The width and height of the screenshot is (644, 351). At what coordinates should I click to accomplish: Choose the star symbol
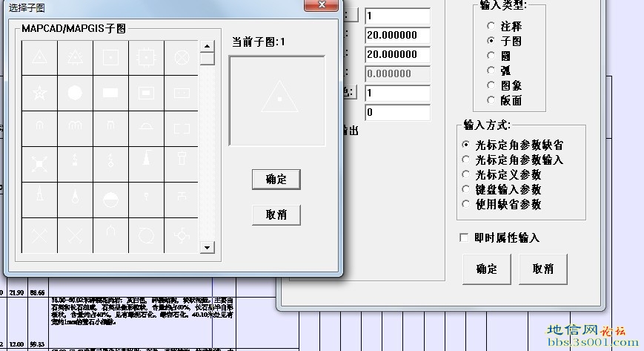[x=39, y=93]
